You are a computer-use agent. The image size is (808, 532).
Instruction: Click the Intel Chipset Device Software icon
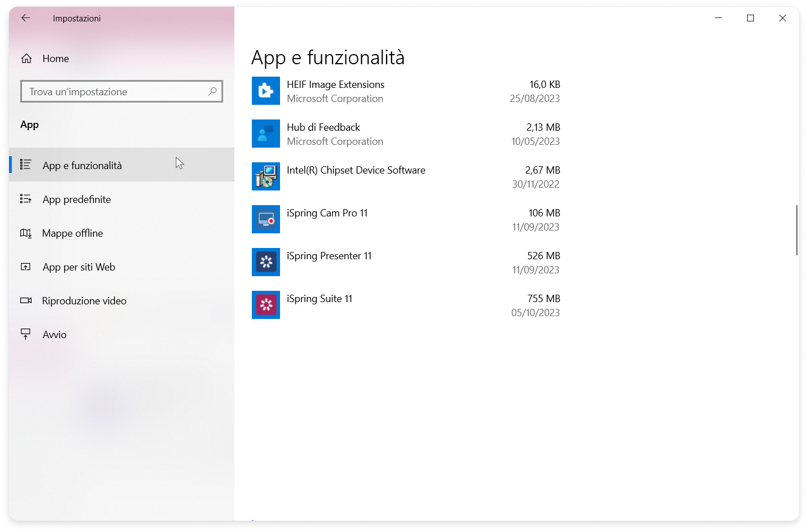point(266,176)
